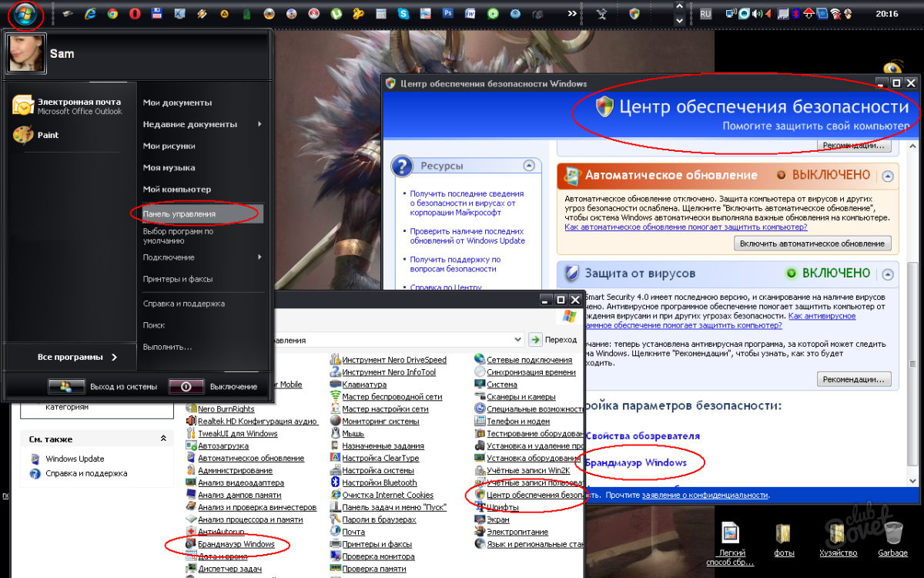Collapse the Защита от вирусов section
Image resolution: width=924 pixels, height=578 pixels.
tap(888, 274)
